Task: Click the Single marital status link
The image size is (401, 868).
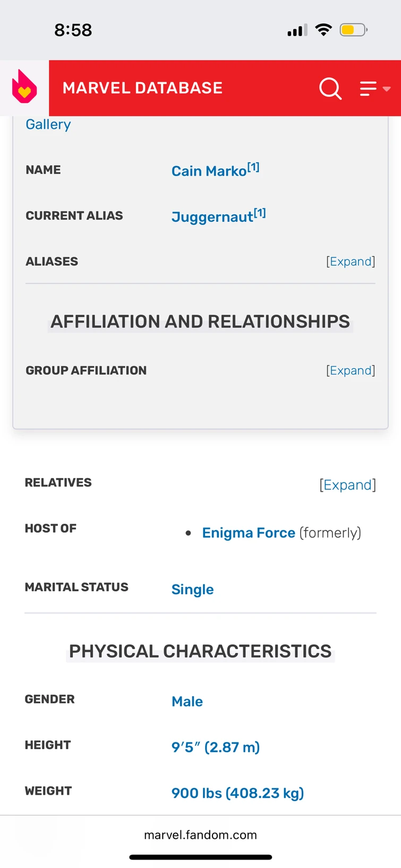Action: [x=192, y=589]
